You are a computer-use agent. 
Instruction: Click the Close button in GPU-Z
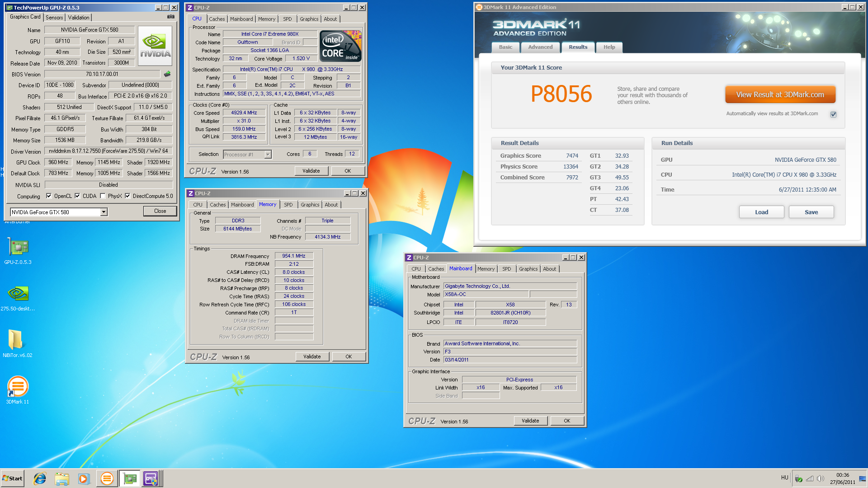[160, 211]
